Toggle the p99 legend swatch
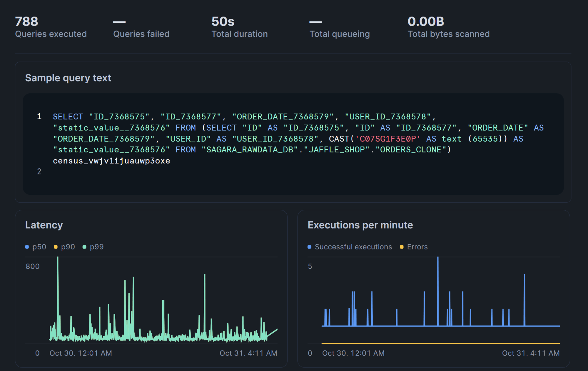 (84, 247)
